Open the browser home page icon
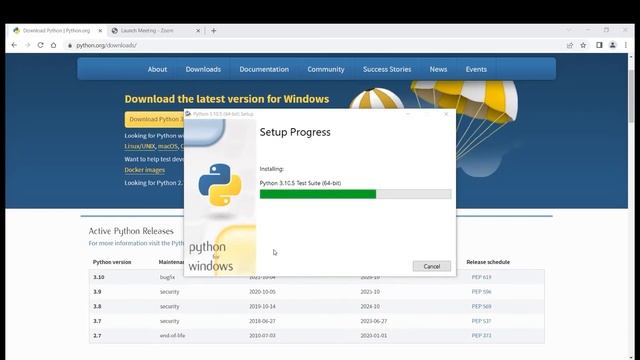Viewport: 640px width, 360px height. pyautogui.click(x=53, y=45)
